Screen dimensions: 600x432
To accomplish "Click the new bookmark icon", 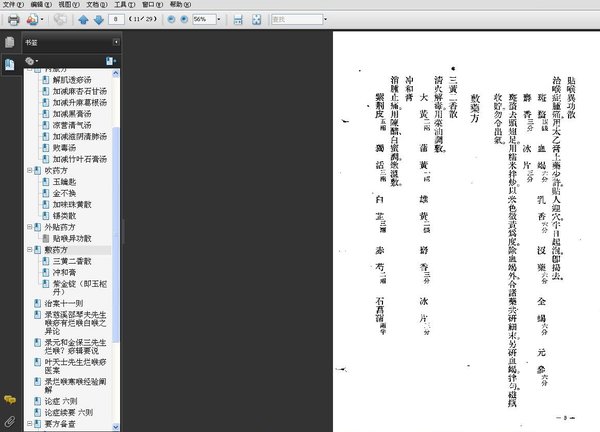I will point(111,61).
